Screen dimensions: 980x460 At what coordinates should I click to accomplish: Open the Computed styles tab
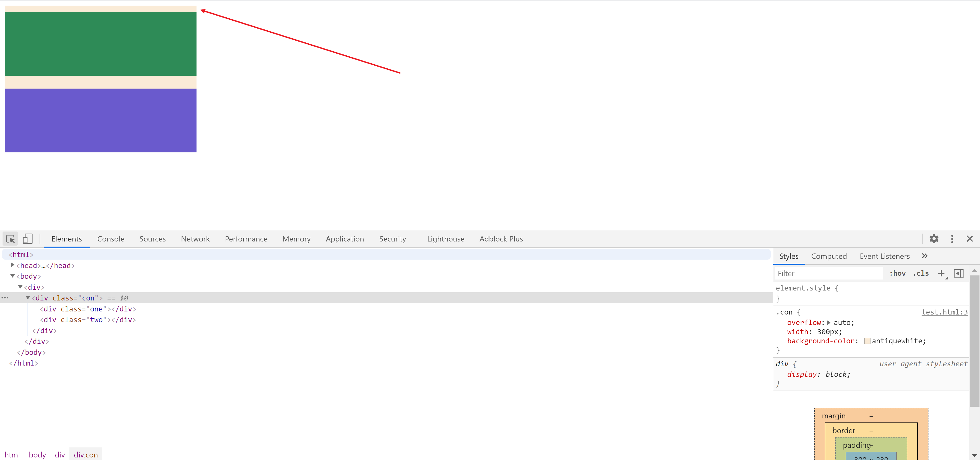click(829, 257)
